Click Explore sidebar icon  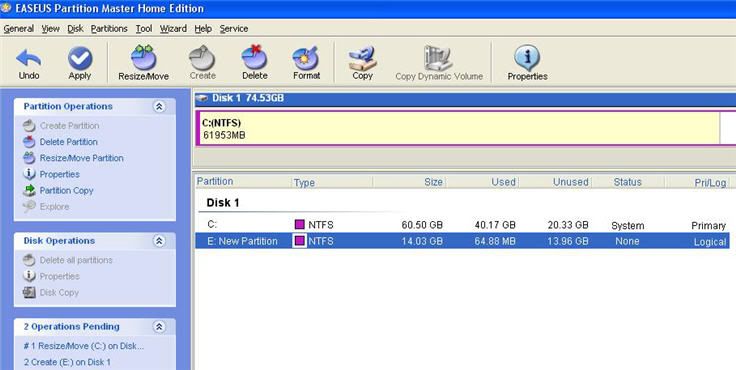(29, 206)
